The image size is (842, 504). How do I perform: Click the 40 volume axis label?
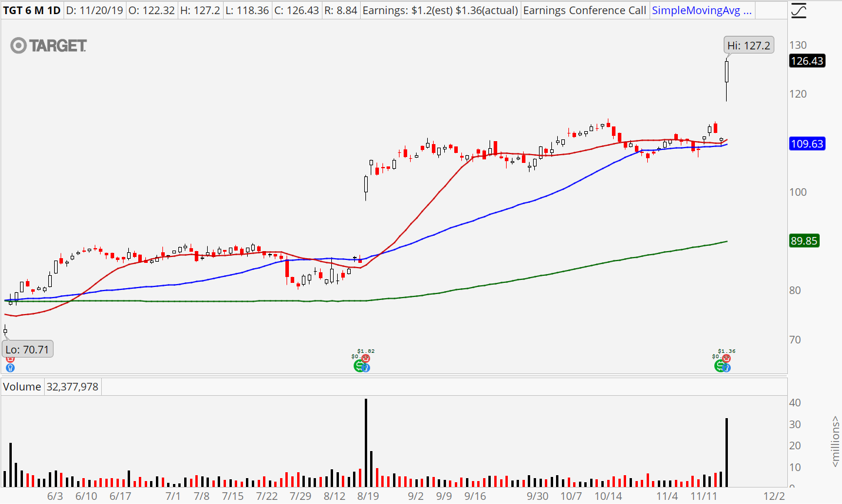(x=795, y=403)
